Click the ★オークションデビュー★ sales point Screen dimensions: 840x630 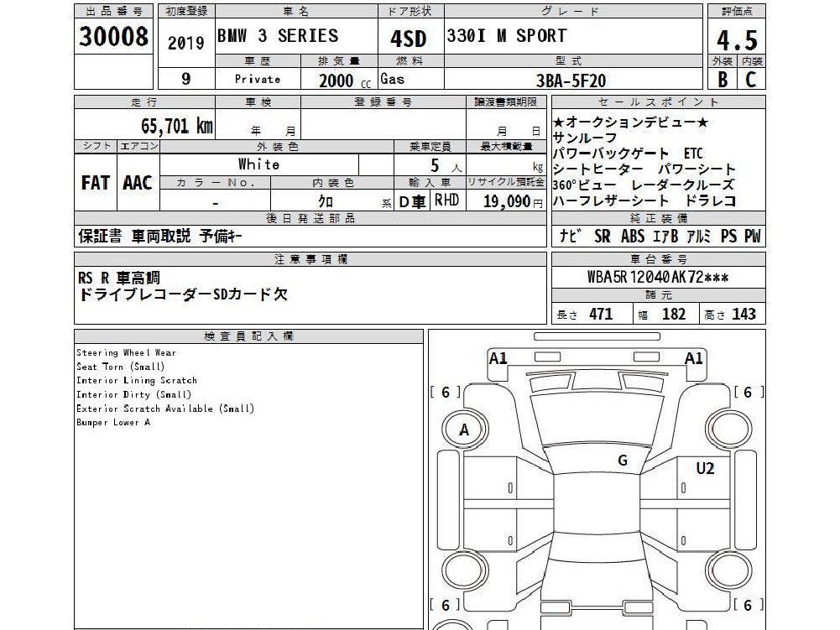tap(630, 122)
